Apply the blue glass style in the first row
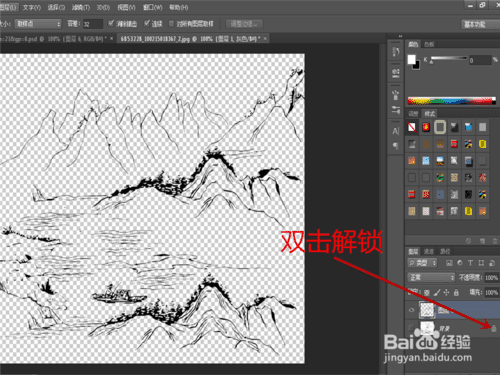500x375 pixels. 468,127
